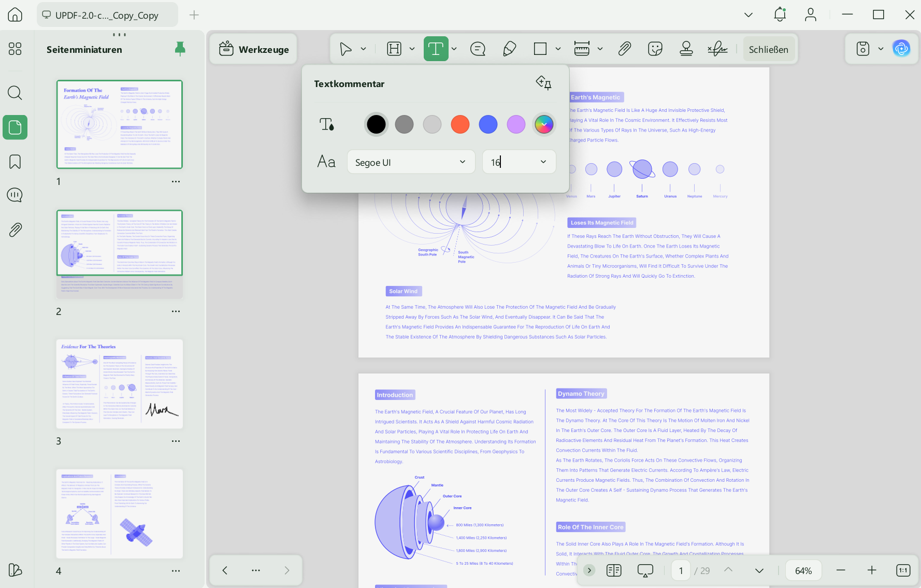Open the font size dropdown arrow
Image resolution: width=921 pixels, height=588 pixels.
pyautogui.click(x=543, y=162)
